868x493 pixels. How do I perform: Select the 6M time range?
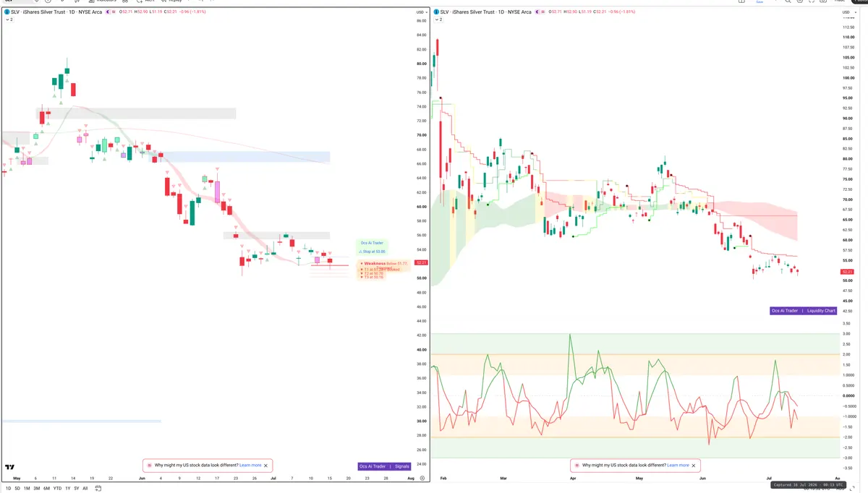46,488
